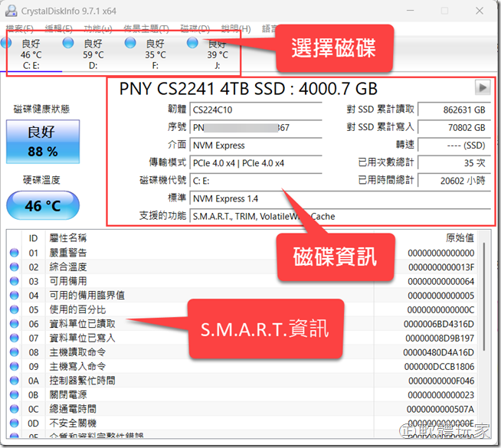Select the J: disk at 39 °C

tap(192, 44)
